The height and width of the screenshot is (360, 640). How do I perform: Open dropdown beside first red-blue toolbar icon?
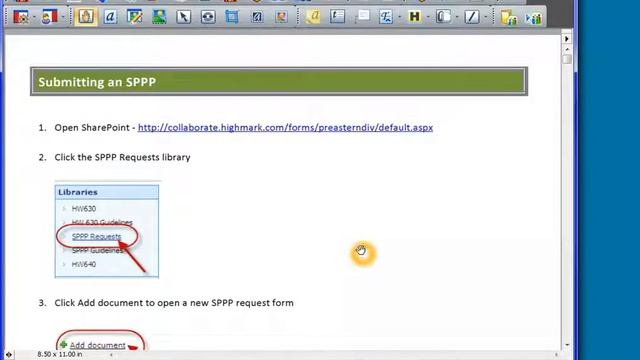coord(34,17)
